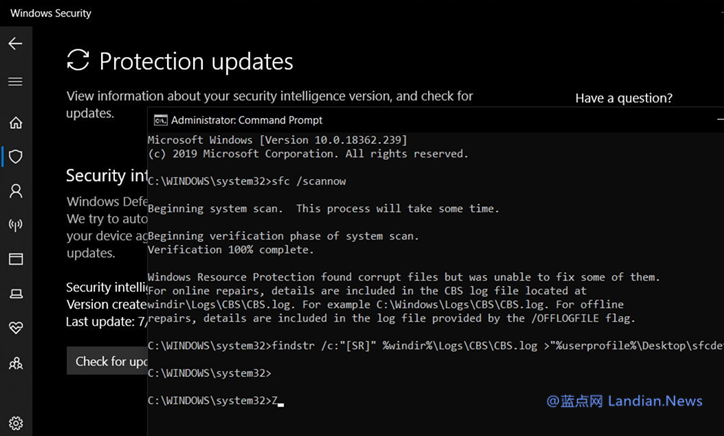Screen dimensions: 724x436
Task: Click the Windows Security window title
Action: pyautogui.click(x=50, y=14)
